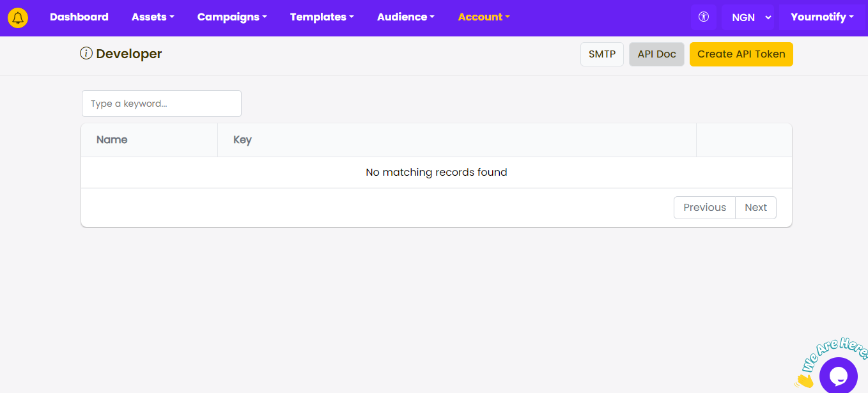Go to the Dashboard page
868x393 pixels.
pyautogui.click(x=79, y=17)
